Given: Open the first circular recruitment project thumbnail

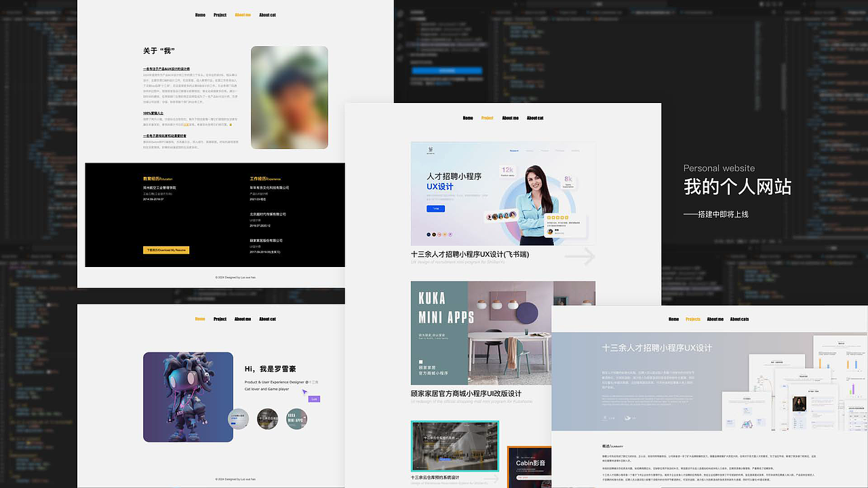Looking at the screenshot, I should click(x=238, y=419).
